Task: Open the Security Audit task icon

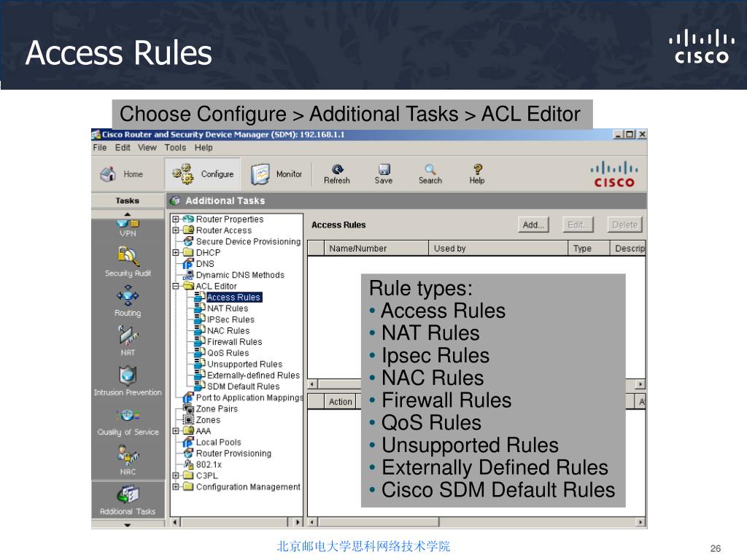Action: coord(128,256)
